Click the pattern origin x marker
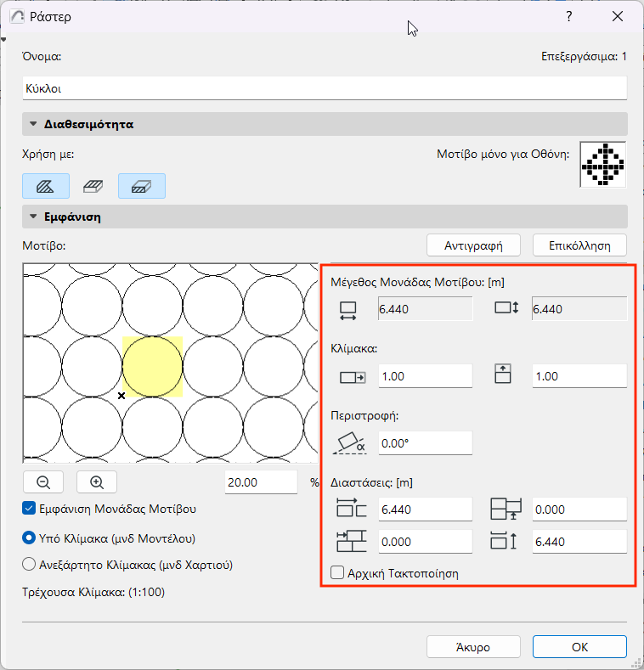This screenshot has width=644, height=670. [x=121, y=396]
